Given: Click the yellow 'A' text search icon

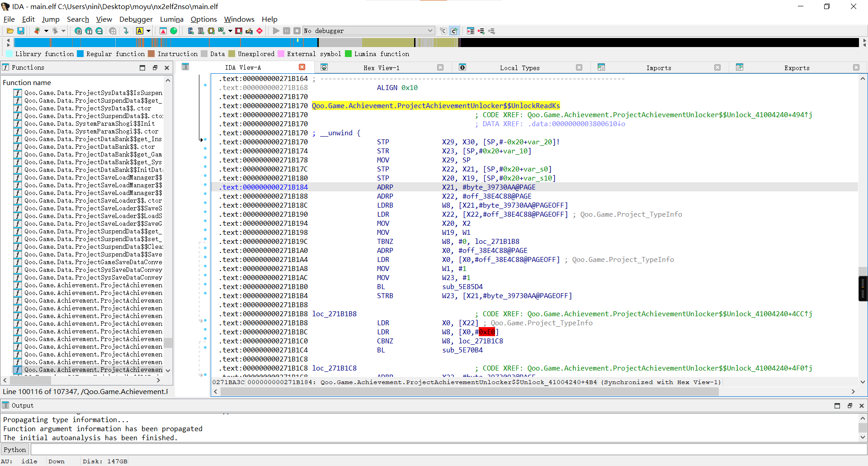Looking at the screenshot, I should pyautogui.click(x=140, y=31).
